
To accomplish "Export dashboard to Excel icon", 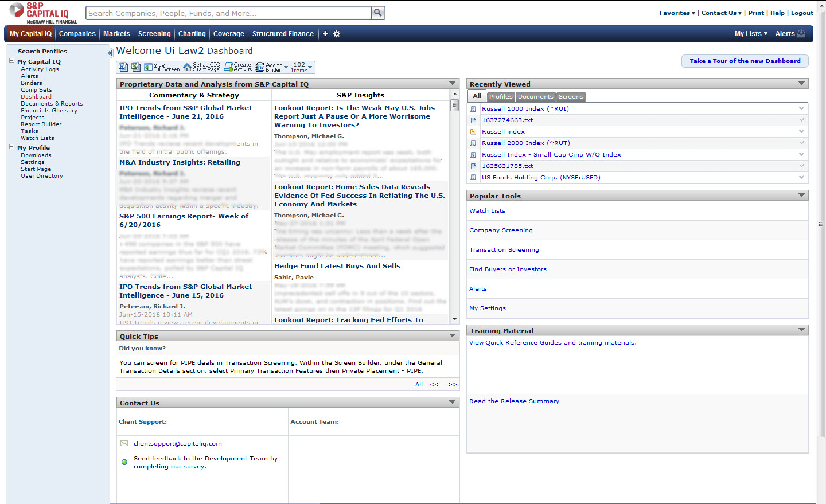I will [135, 67].
